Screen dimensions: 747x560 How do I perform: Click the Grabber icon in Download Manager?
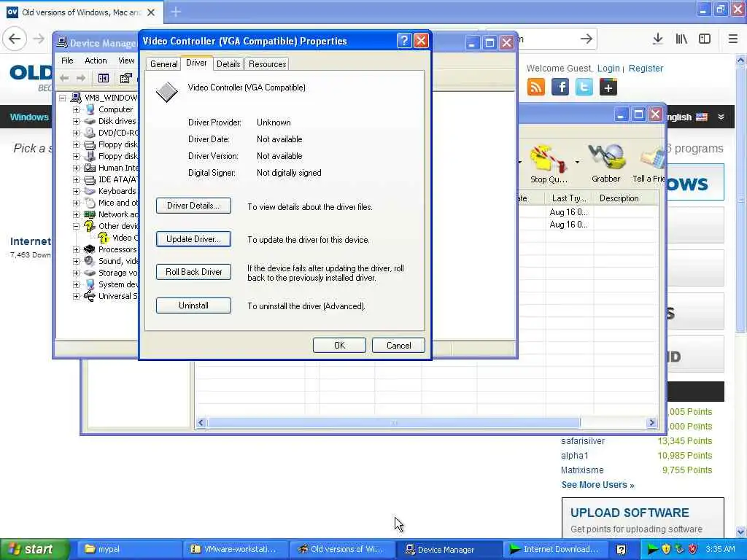(606, 164)
